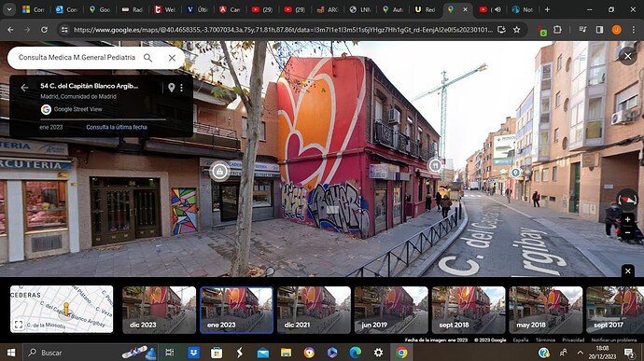Zoom in with the plus button
Viewport: 644px width, 361px height.
click(627, 220)
